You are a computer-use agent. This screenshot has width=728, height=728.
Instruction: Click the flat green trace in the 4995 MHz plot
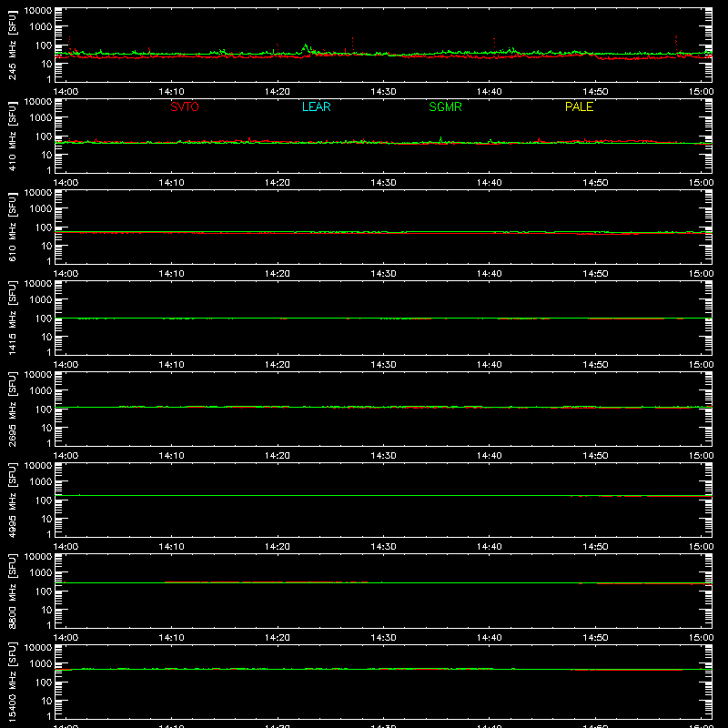[383, 495]
